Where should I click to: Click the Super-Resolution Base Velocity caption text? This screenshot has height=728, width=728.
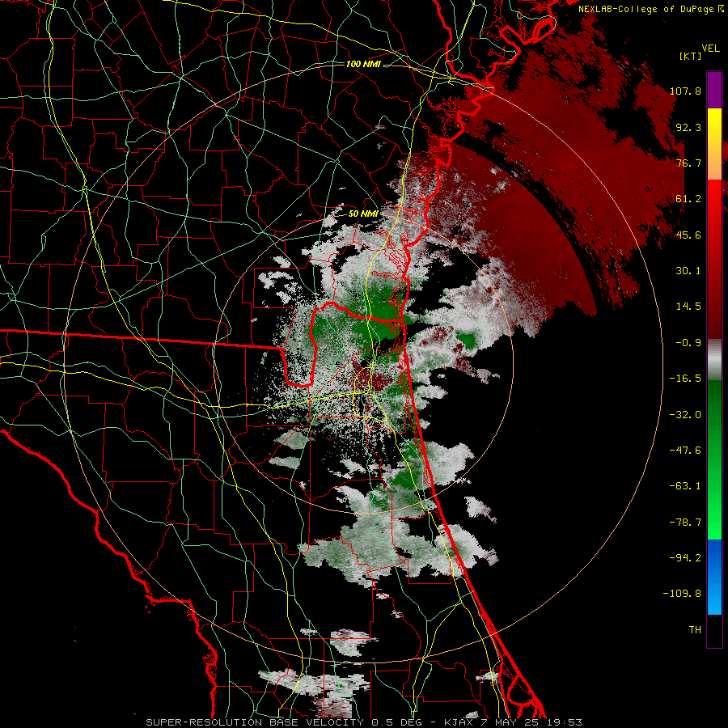364,722
